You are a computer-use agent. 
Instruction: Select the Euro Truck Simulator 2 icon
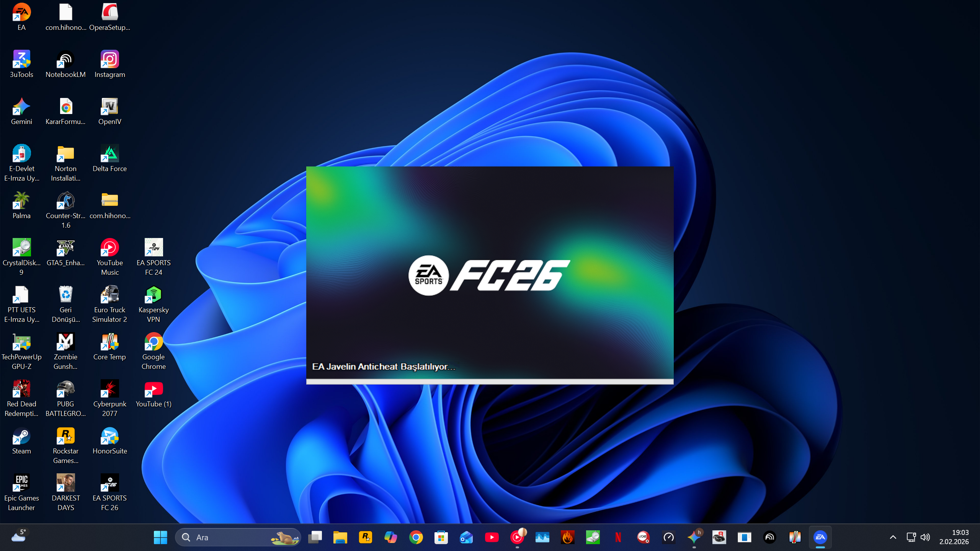pos(109,295)
